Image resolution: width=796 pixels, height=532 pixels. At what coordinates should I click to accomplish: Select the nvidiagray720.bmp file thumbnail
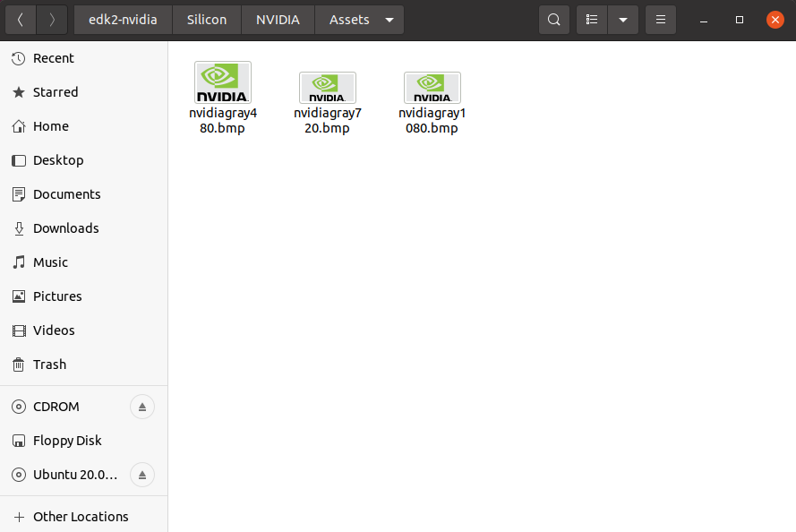328,88
